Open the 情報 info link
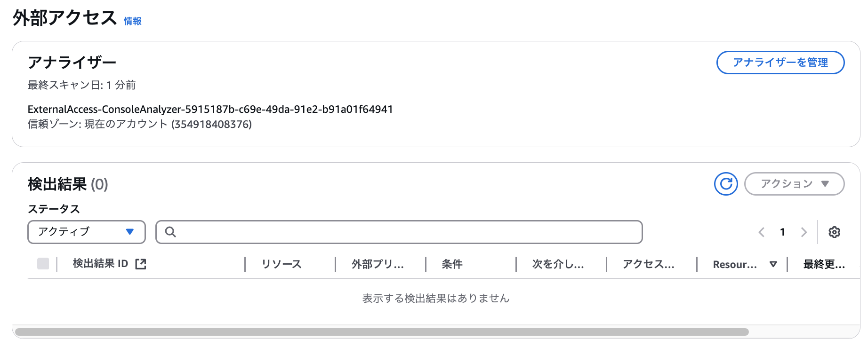Viewport: 868px width, 347px height. (133, 21)
